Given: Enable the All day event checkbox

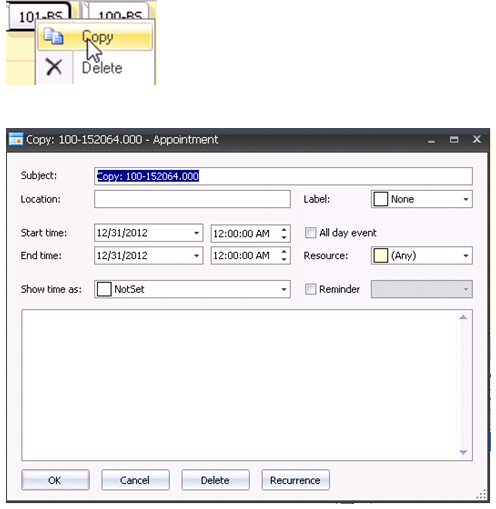Looking at the screenshot, I should (x=310, y=233).
